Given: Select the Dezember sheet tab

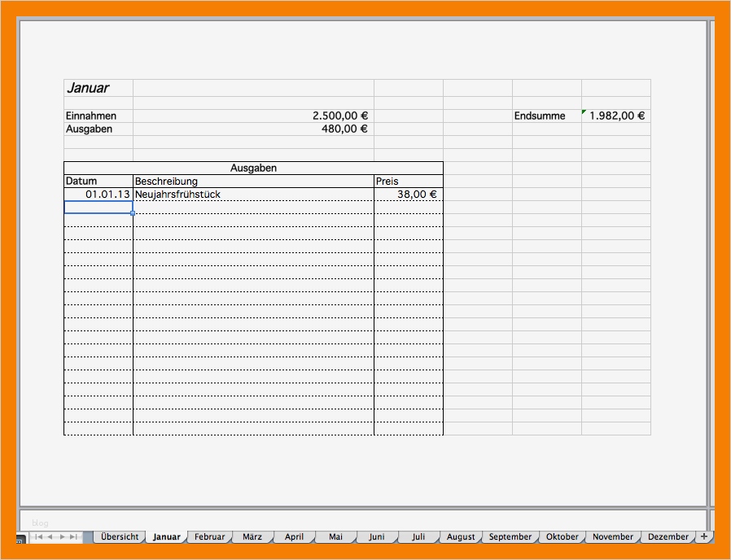Looking at the screenshot, I should point(668,536).
